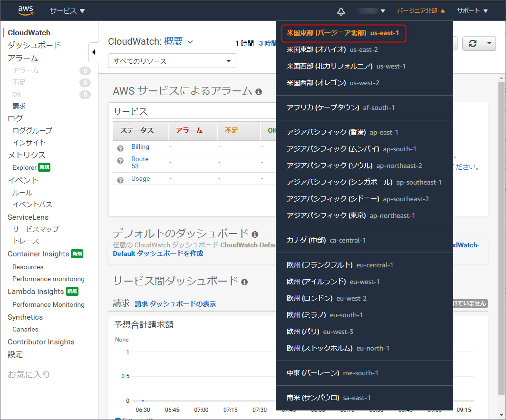The height and width of the screenshot is (420, 506).
Task: Open サービスマップ under ServiceLens
Action: [x=36, y=229]
